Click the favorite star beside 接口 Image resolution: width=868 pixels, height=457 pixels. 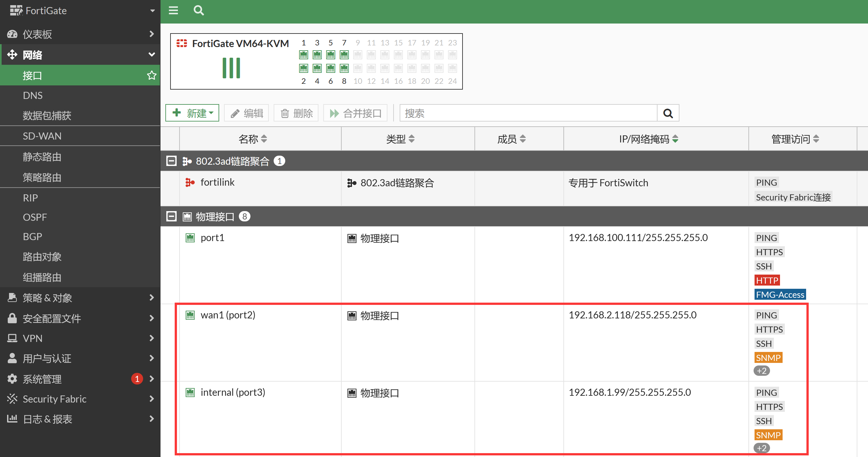tap(151, 75)
